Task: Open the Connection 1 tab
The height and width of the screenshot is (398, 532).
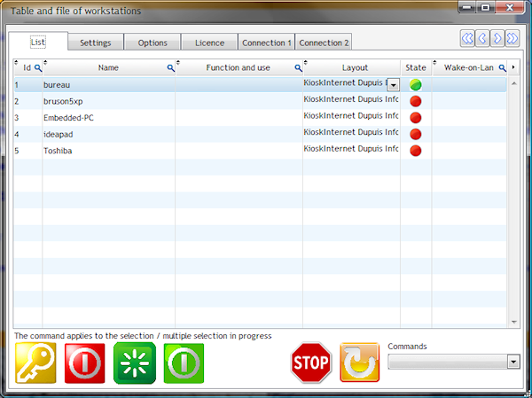Action: coord(266,43)
